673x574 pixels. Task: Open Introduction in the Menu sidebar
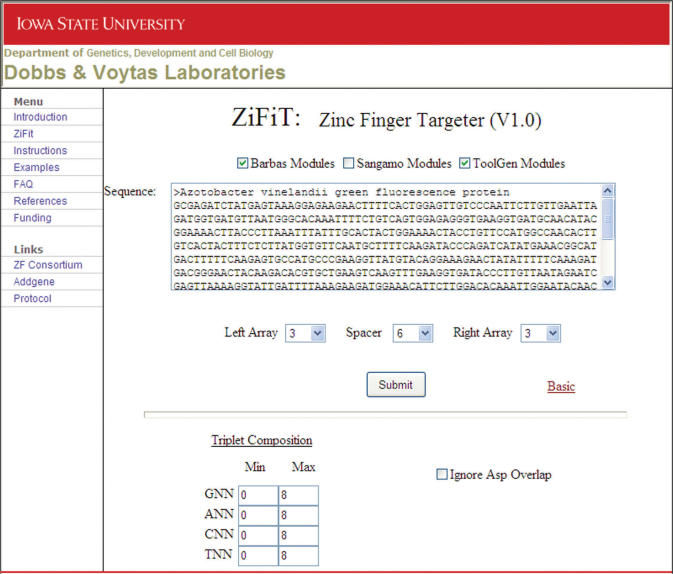click(40, 117)
